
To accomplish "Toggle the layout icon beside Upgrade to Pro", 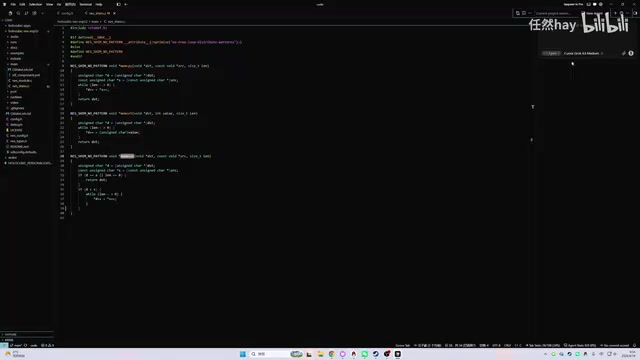I will coord(589,4).
